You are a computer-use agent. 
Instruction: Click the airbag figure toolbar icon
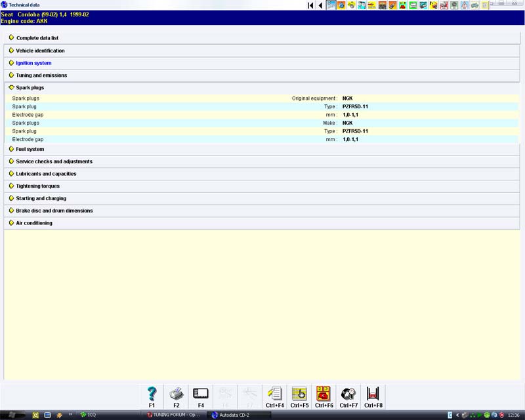(x=465, y=5)
